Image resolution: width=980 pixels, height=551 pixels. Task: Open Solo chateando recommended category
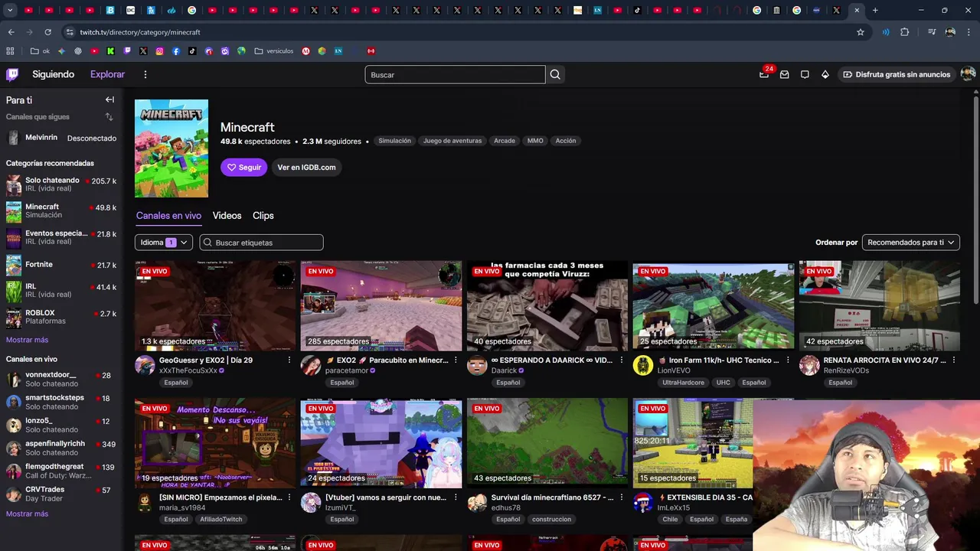pyautogui.click(x=61, y=184)
